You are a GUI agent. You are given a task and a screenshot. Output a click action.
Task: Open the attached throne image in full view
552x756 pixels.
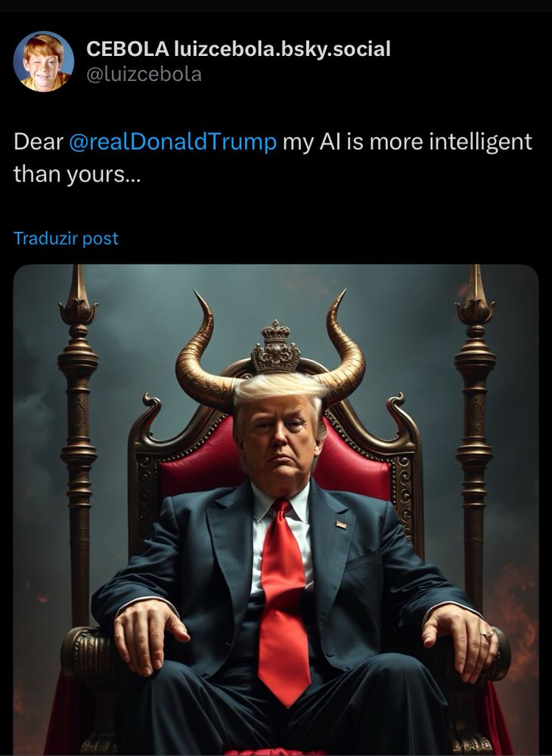[x=276, y=510]
